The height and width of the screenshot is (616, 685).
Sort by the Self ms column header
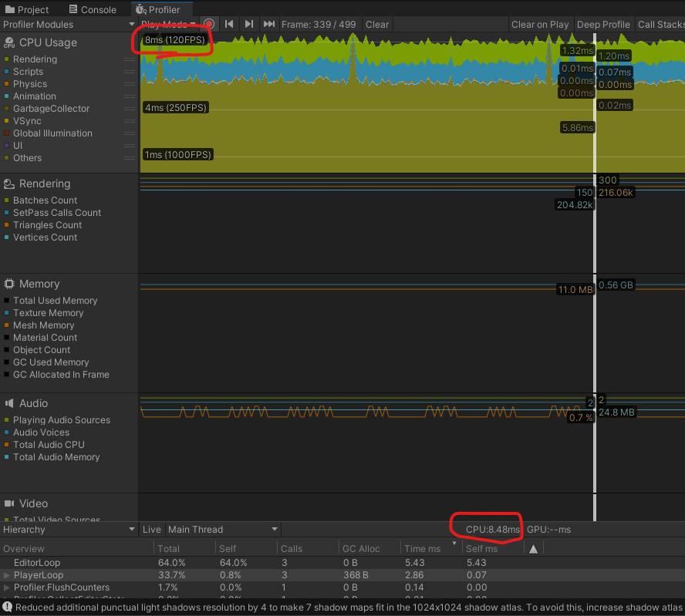493,549
